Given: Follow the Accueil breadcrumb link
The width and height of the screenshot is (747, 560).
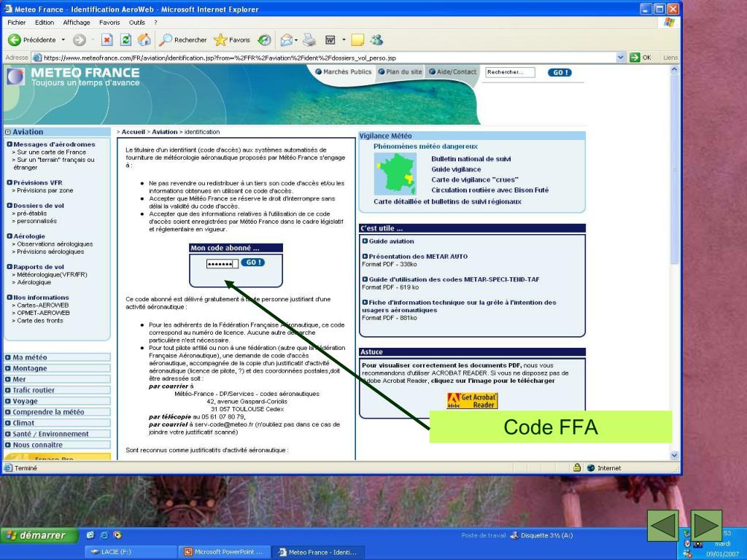Looking at the screenshot, I should [133, 132].
